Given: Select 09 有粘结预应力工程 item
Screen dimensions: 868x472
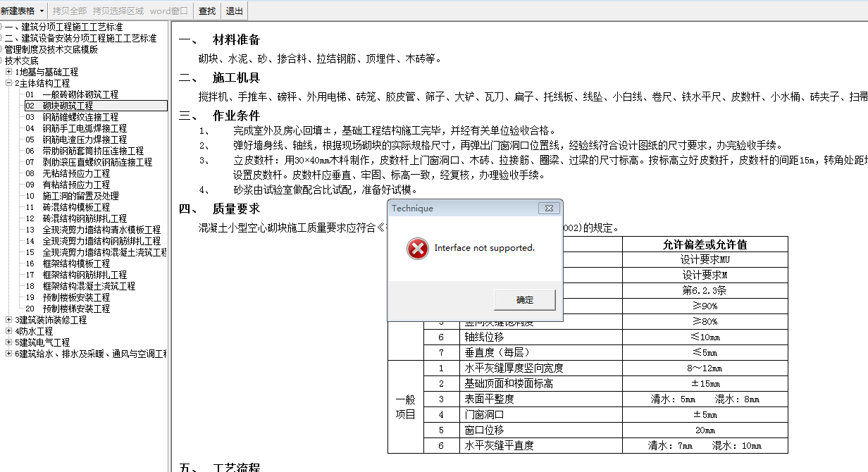Looking at the screenshot, I should coord(76,185).
